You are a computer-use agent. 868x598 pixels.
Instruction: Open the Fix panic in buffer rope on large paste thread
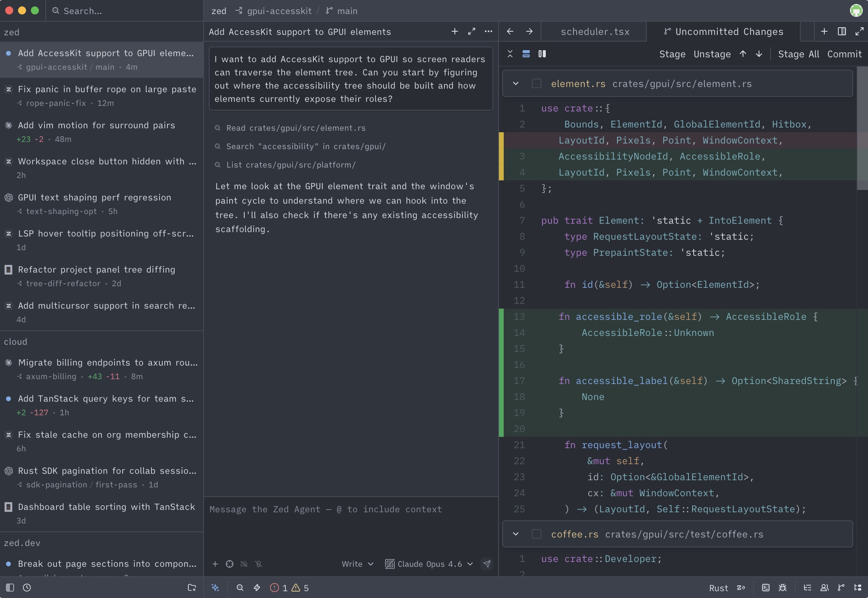click(x=102, y=96)
